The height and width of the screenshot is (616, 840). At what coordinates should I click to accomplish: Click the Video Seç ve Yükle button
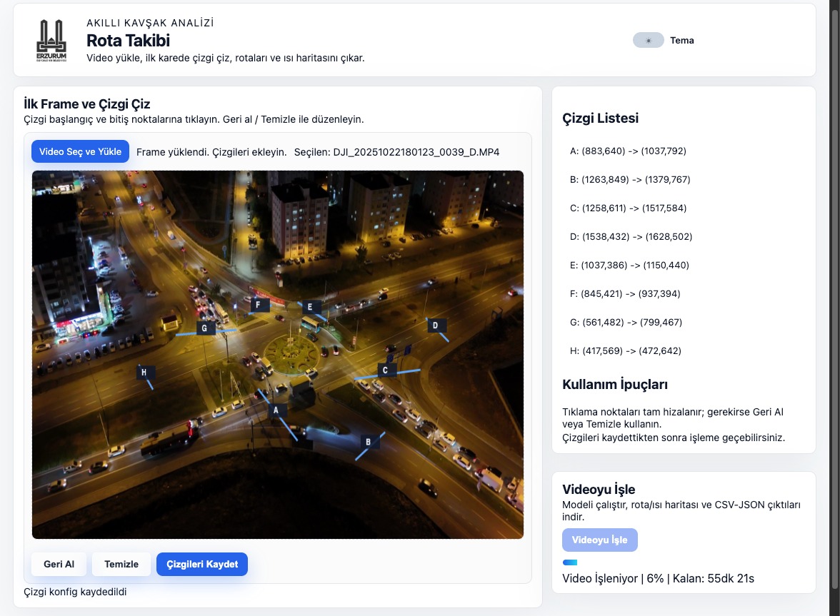pyautogui.click(x=80, y=151)
